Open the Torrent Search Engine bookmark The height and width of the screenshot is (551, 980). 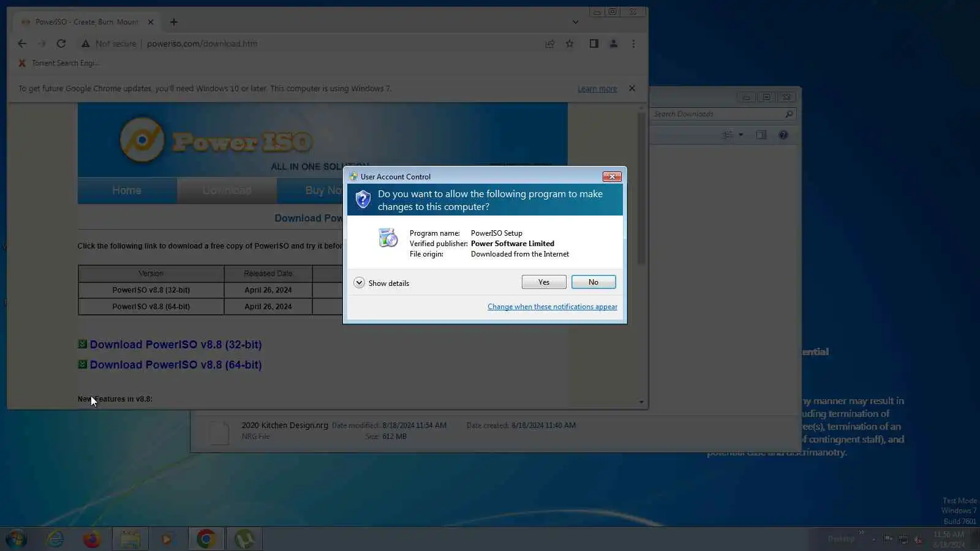click(x=59, y=63)
